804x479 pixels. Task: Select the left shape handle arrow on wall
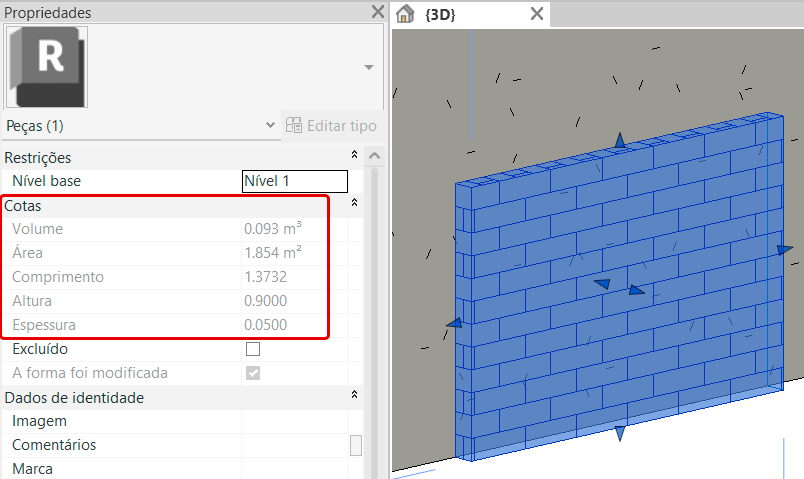click(454, 323)
